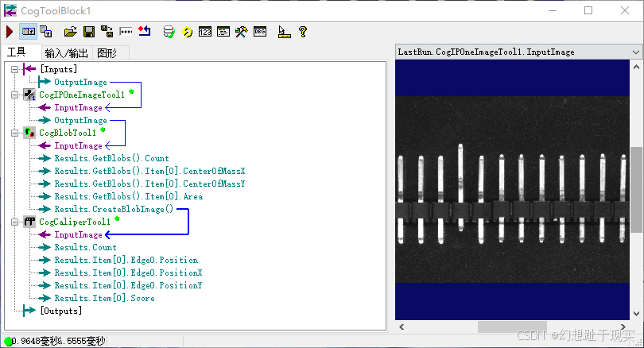
Task: Click the image display scroll down arrow
Action: (x=636, y=314)
